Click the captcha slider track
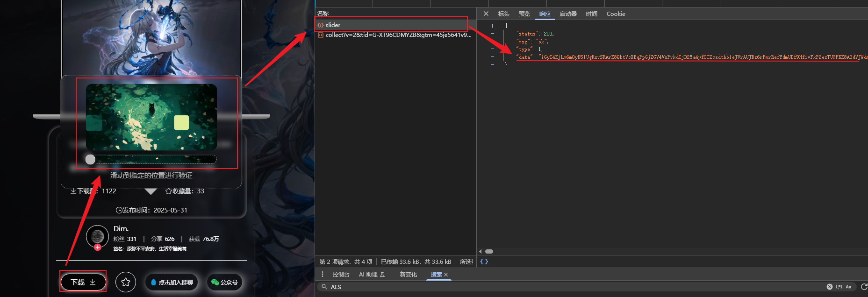 [x=151, y=159]
